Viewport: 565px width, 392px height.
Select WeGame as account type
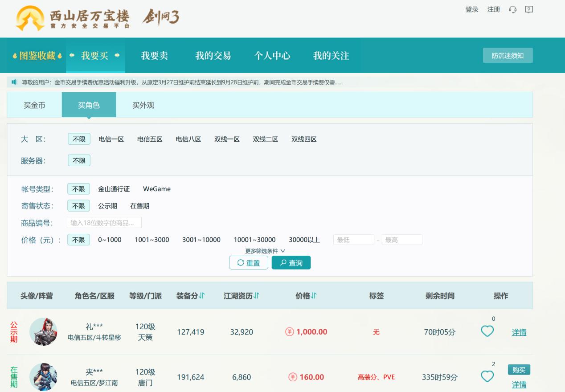(157, 189)
